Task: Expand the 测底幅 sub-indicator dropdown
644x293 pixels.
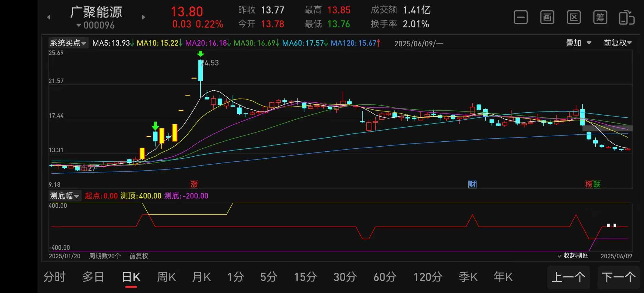Action: pos(65,196)
